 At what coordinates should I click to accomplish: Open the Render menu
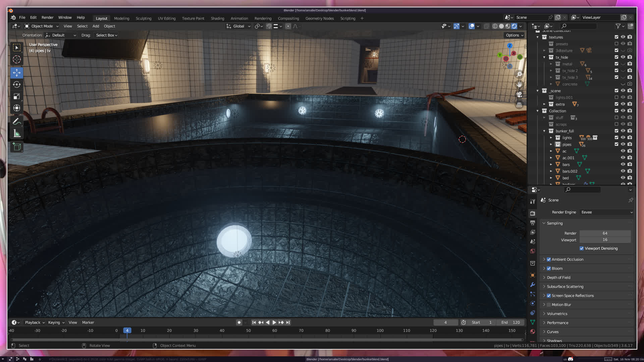[47, 17]
